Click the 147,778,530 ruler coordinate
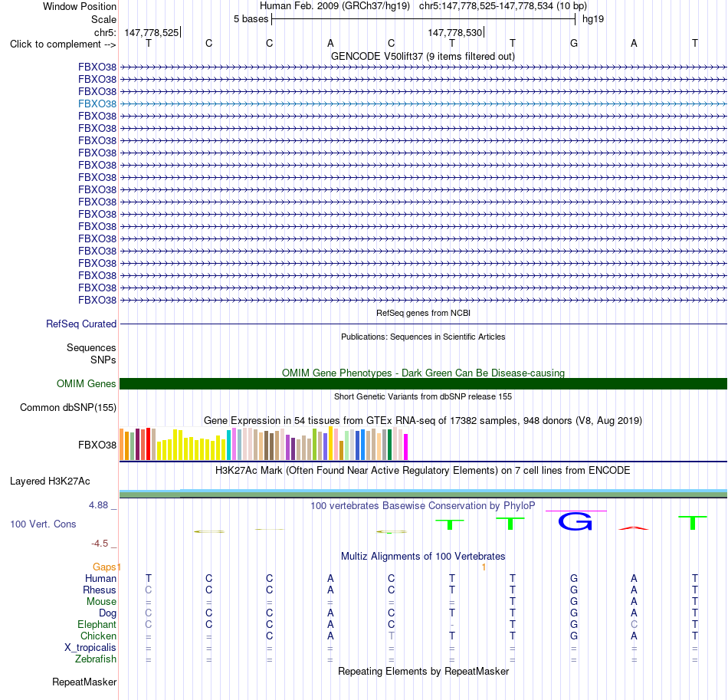728x700 pixels. pos(455,32)
